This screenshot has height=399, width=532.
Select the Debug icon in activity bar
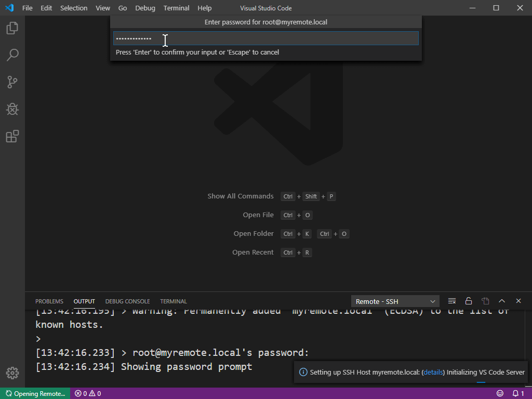point(12,109)
